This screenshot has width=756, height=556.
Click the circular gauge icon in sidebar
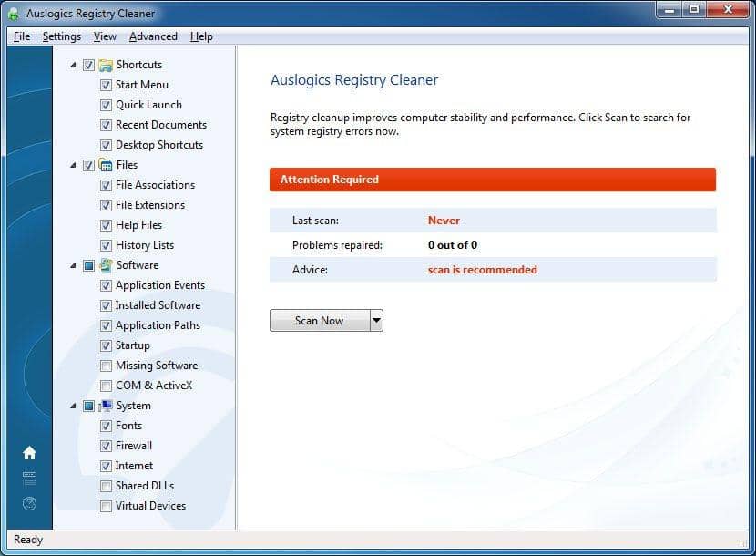pos(29,503)
